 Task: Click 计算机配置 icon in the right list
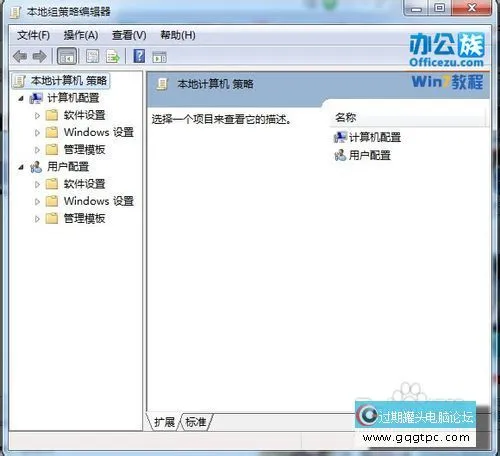coord(340,137)
